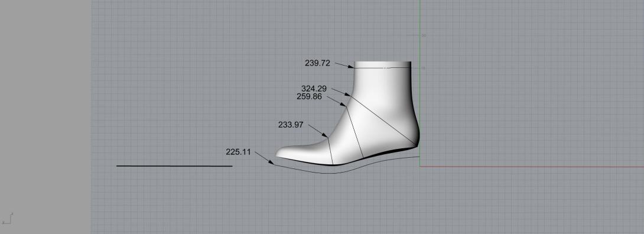
Task: Click the arrowhead of the 324.29 leader
Action: pyautogui.click(x=347, y=95)
